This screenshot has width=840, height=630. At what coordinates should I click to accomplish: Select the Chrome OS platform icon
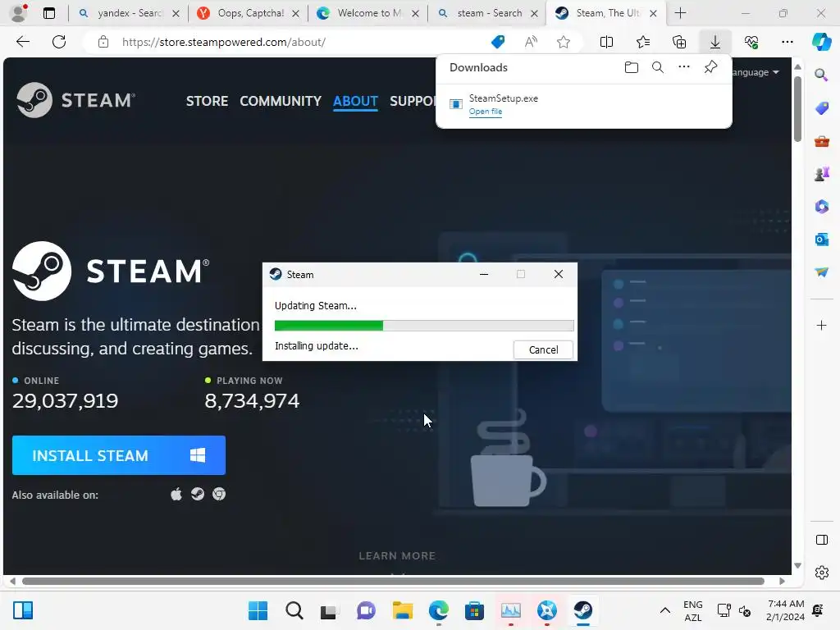point(219,494)
